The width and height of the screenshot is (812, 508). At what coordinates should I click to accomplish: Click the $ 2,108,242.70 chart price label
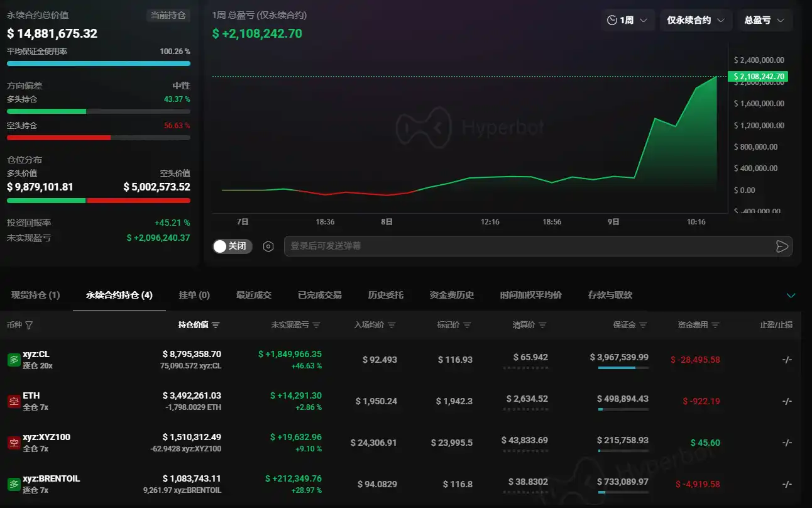pyautogui.click(x=757, y=77)
